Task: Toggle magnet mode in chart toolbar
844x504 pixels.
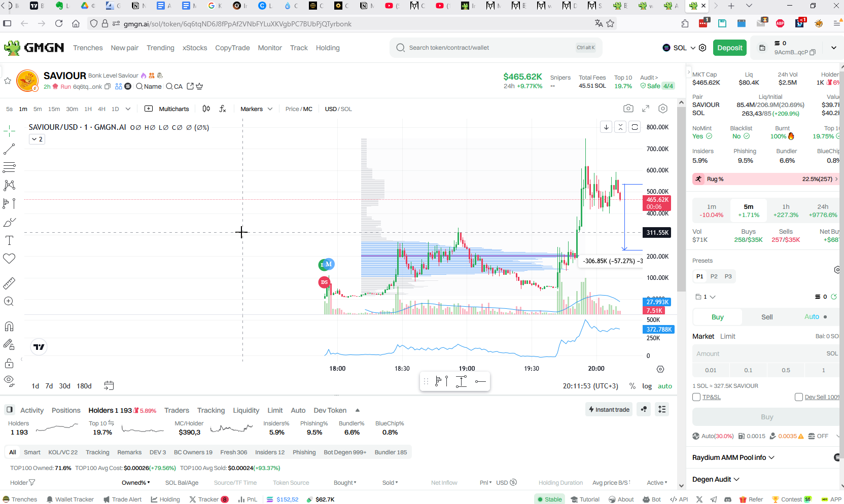Action: coord(9,326)
